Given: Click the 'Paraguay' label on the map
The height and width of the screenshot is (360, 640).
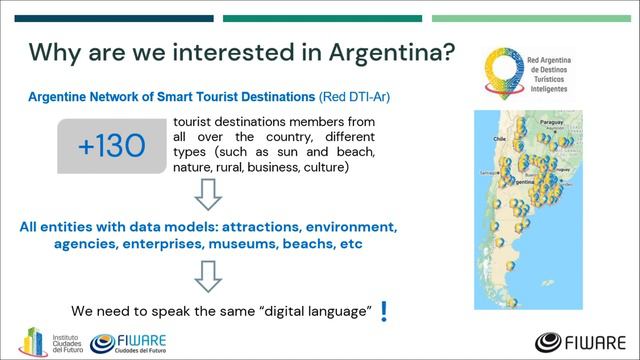Looking at the screenshot, I should click(x=551, y=122).
